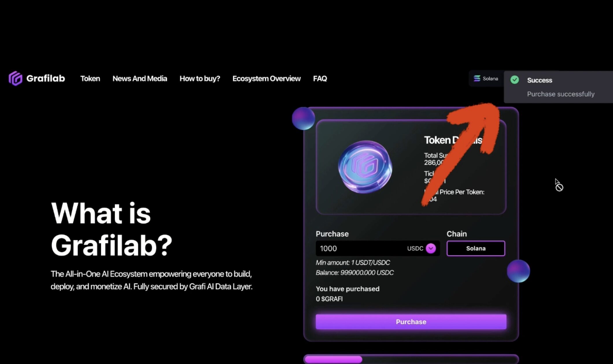Expand the Ecosystem Overview navigation menu
Viewport: 613px width, 364px height.
point(266,79)
